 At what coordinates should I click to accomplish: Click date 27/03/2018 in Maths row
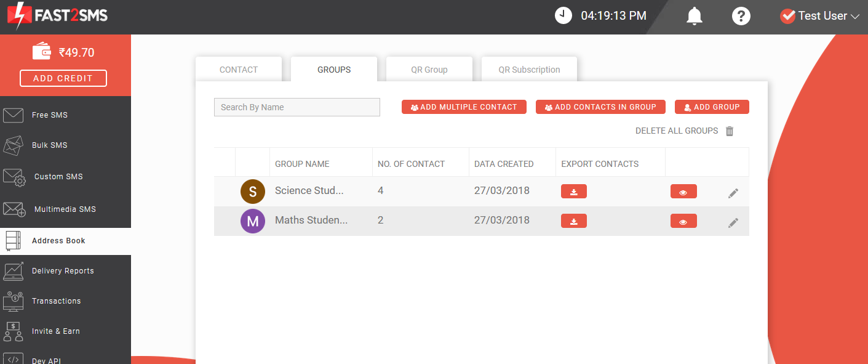tap(502, 220)
